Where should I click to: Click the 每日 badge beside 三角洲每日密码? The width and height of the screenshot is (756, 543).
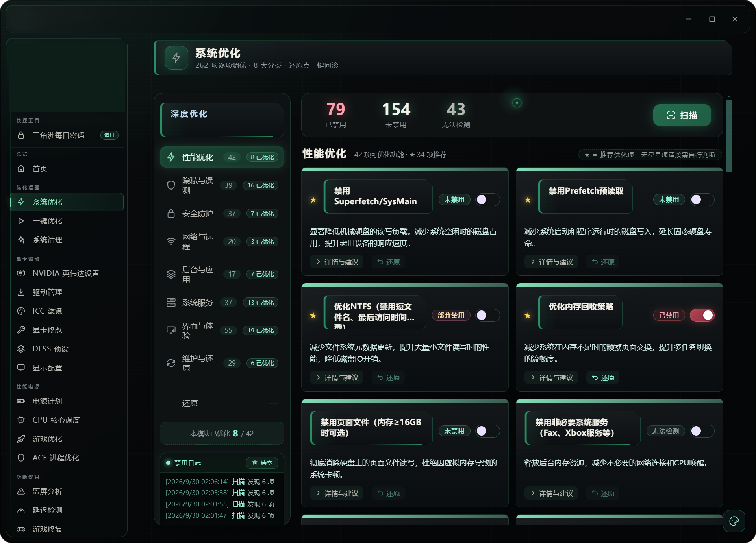click(109, 135)
